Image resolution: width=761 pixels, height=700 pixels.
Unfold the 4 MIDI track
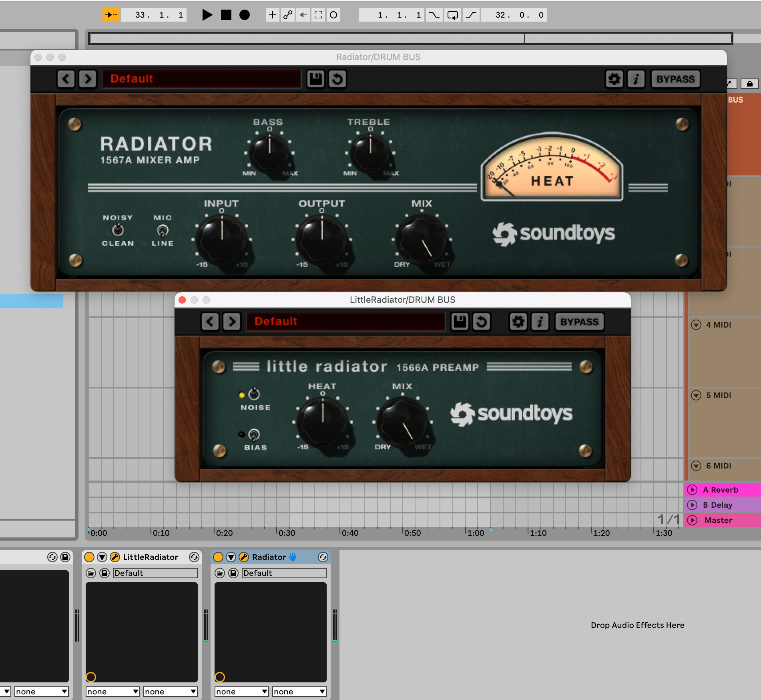(696, 325)
